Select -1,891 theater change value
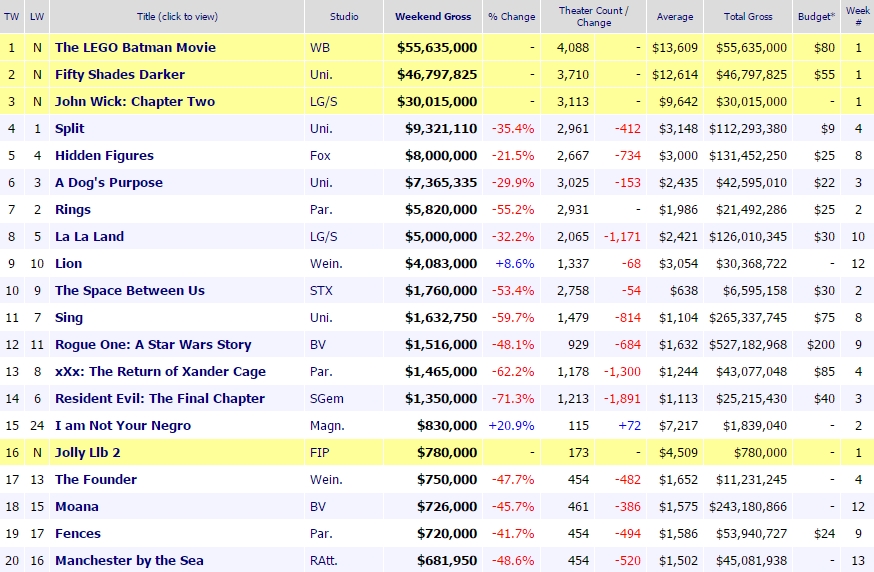 (622, 399)
